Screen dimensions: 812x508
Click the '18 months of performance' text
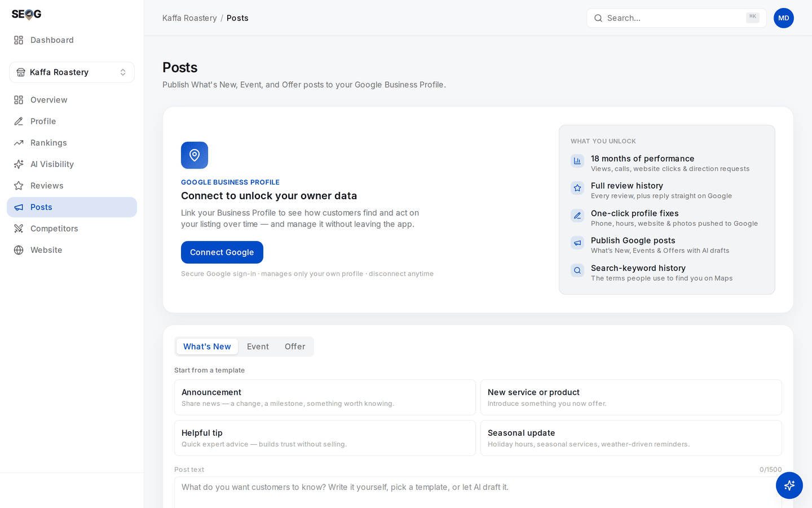(x=642, y=159)
